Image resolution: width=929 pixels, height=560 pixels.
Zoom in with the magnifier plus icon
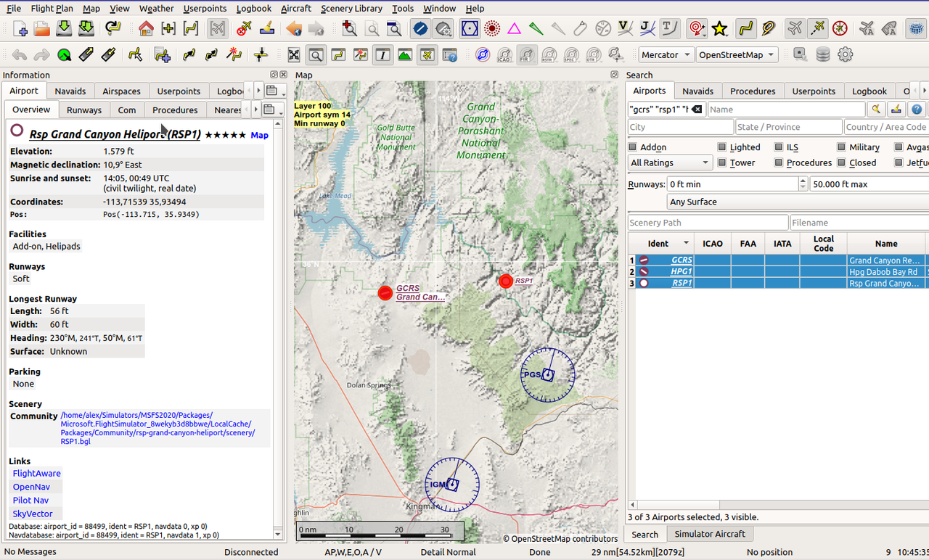349,29
